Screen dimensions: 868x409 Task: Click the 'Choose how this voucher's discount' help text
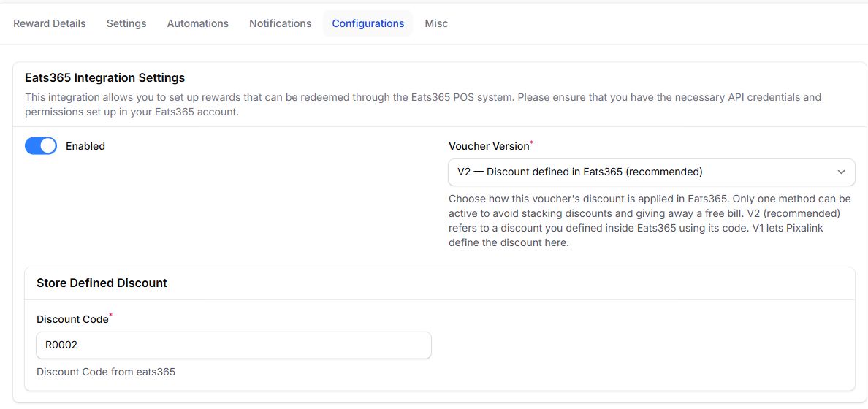650,221
